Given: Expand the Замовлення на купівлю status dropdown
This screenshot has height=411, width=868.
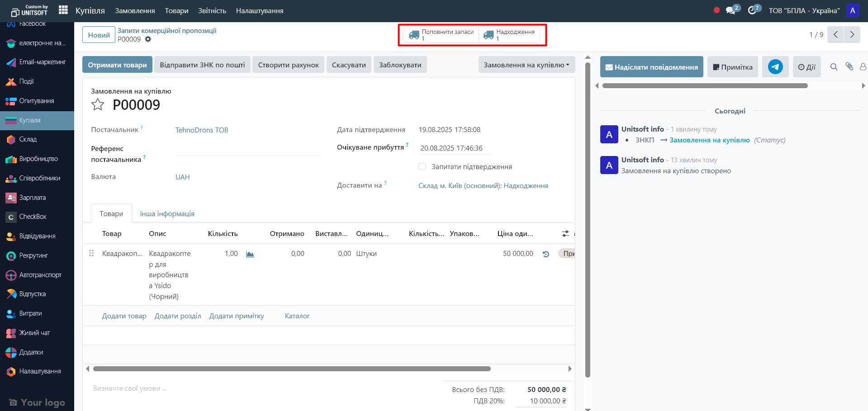Looking at the screenshot, I should tap(526, 65).
